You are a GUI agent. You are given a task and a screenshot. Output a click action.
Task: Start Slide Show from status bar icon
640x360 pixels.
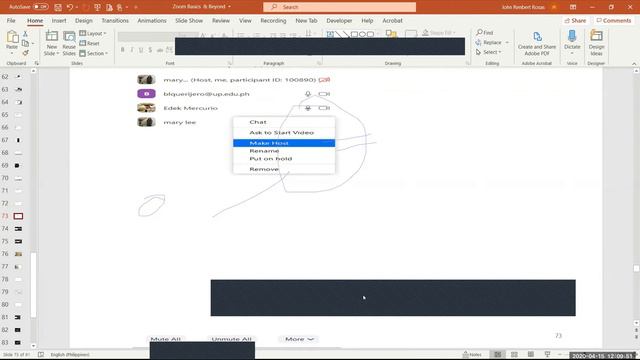(547, 354)
